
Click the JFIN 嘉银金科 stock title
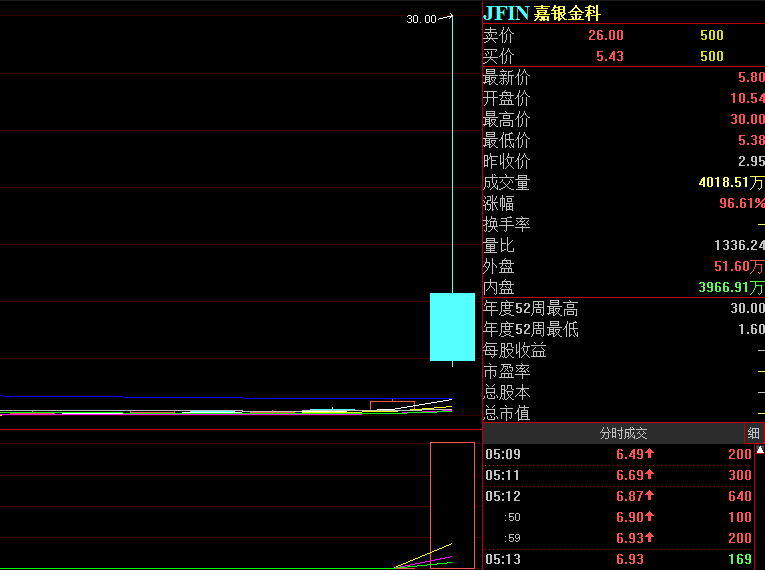542,13
